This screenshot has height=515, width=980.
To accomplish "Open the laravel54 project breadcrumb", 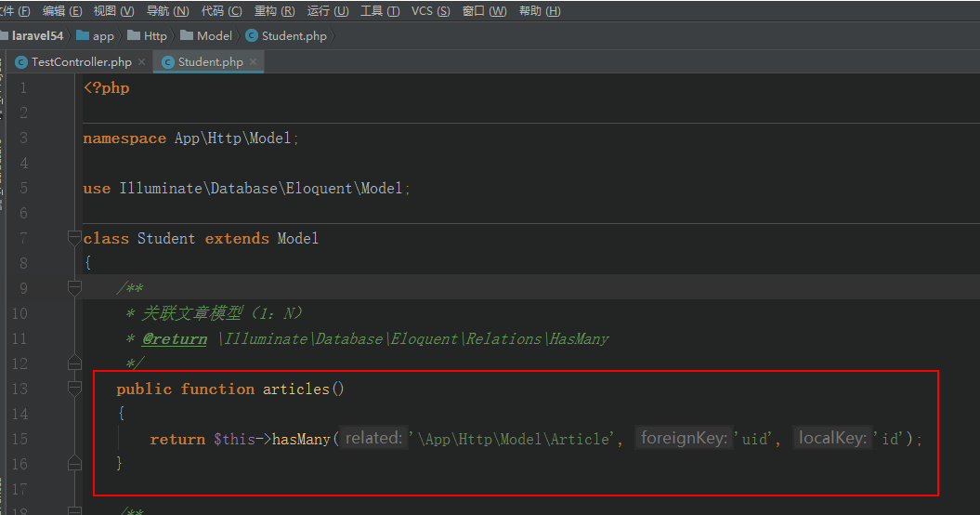I will [36, 36].
